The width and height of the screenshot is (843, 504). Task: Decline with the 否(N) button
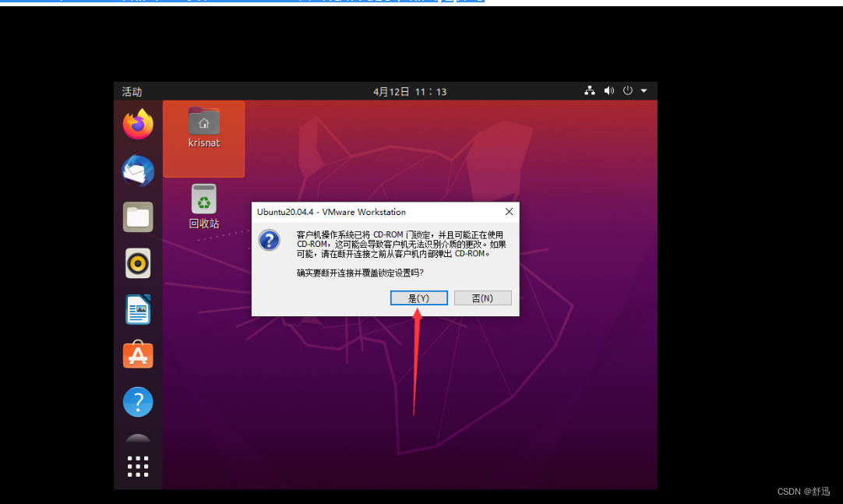pyautogui.click(x=482, y=298)
